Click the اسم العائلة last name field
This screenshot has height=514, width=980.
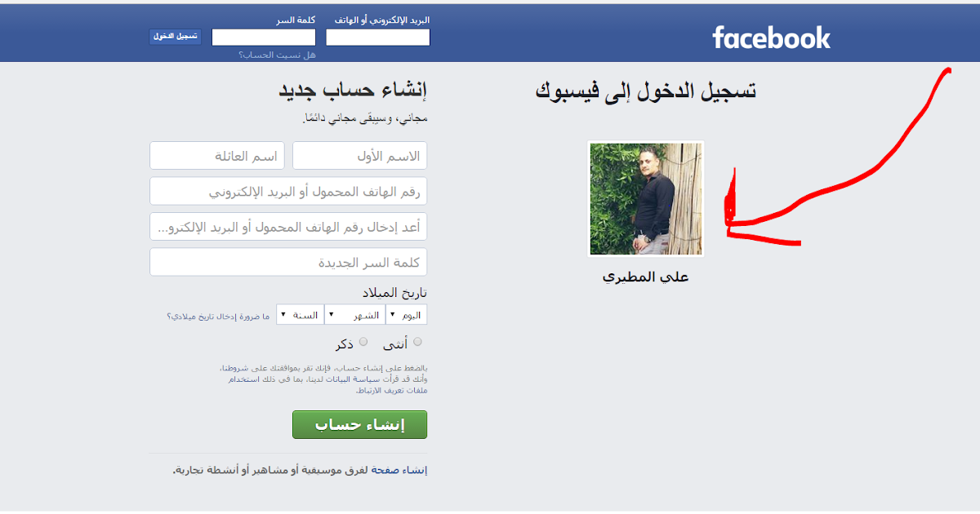217,156
